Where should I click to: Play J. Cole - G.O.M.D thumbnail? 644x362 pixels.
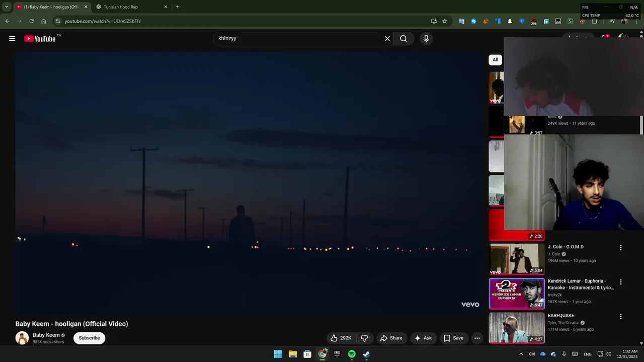point(517,259)
